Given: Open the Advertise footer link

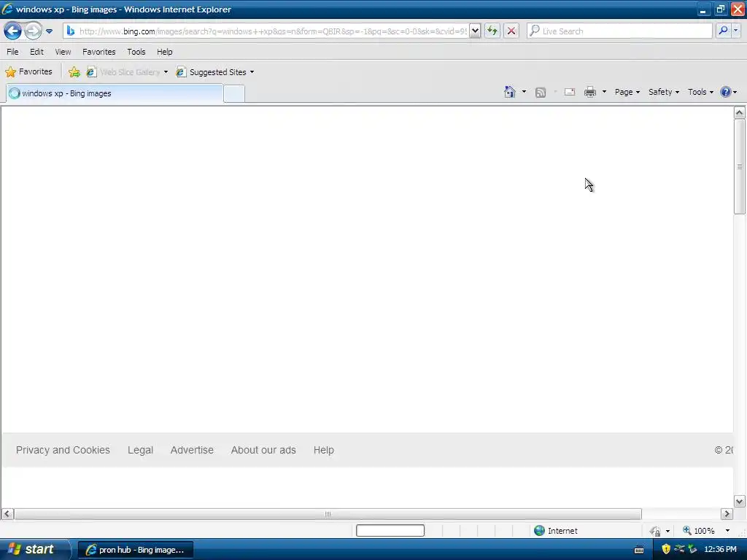Looking at the screenshot, I should click(x=192, y=450).
